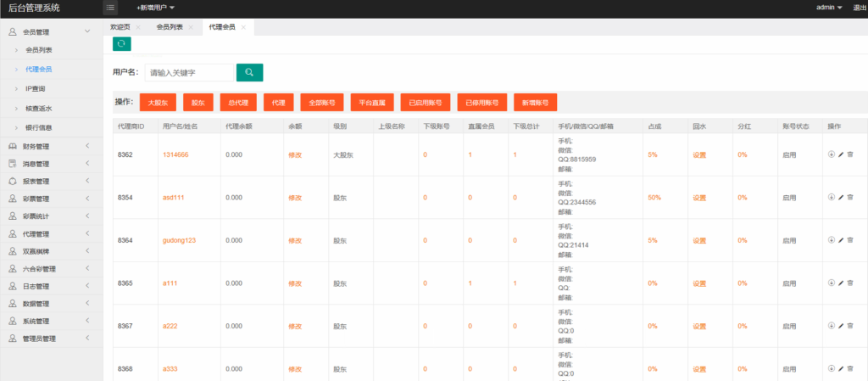Image resolution: width=868 pixels, height=381 pixels.
Task: Close the 会员列表 tab with its X
Action: coord(191,27)
